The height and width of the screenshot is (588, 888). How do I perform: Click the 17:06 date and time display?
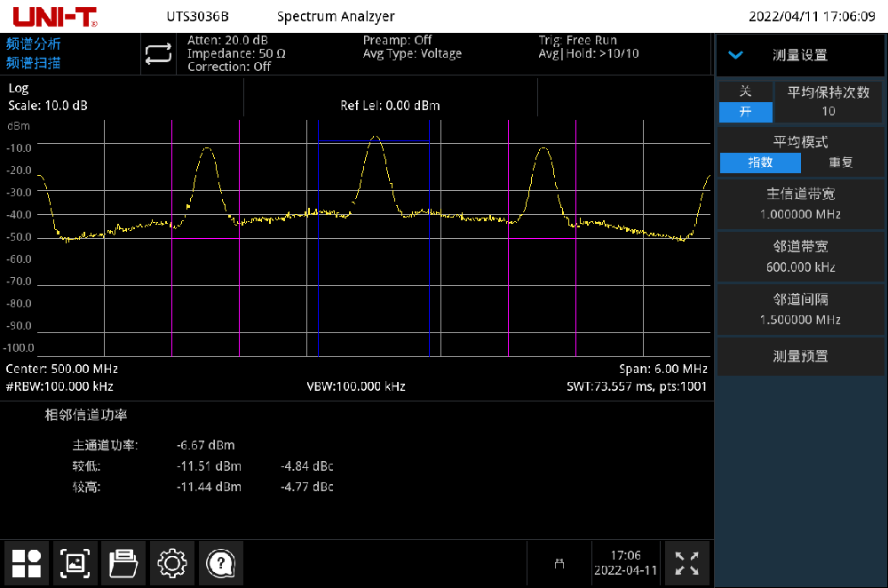coord(626,563)
